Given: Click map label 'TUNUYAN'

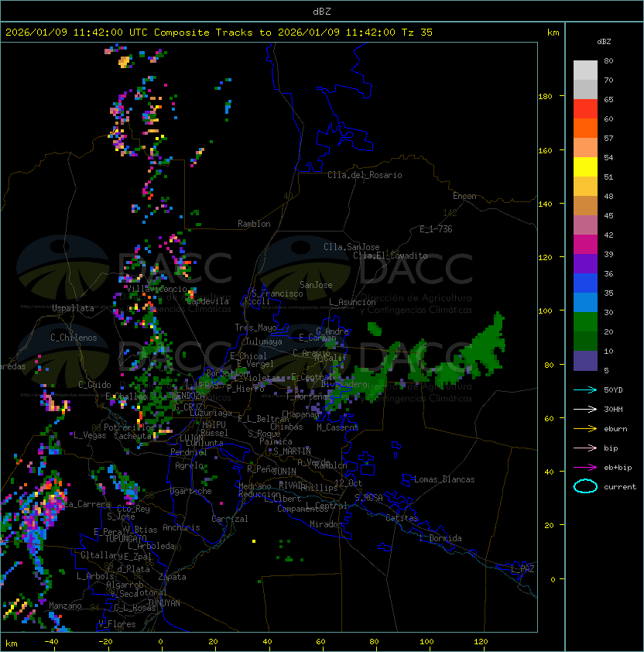Looking at the screenshot, I should click(164, 603).
